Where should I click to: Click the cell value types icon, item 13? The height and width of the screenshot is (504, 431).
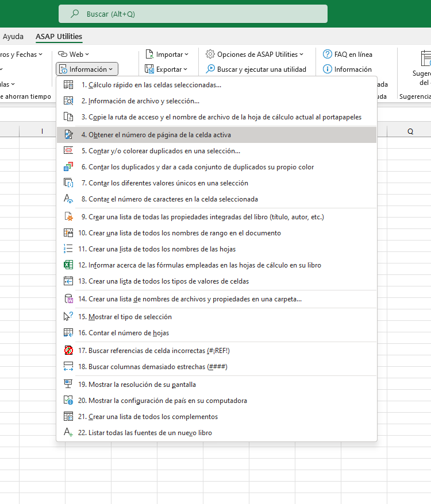click(68, 281)
